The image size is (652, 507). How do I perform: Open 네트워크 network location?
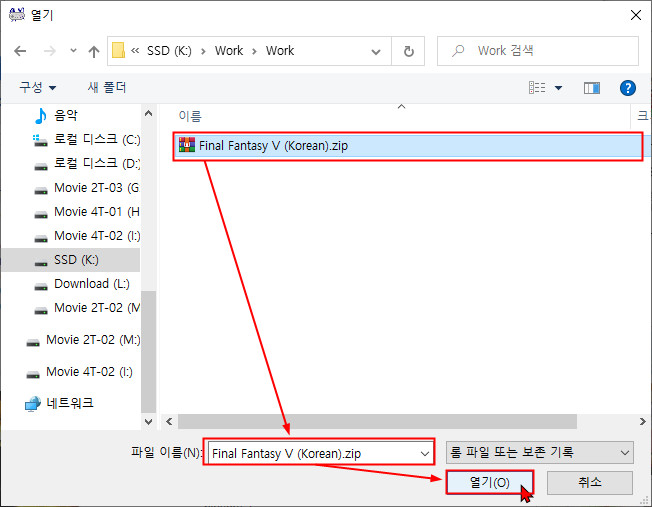[x=70, y=403]
